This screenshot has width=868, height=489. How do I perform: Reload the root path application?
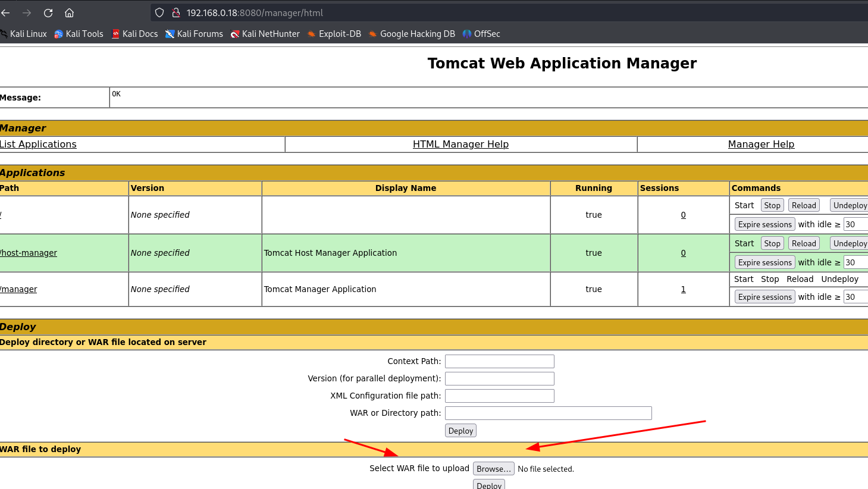tap(804, 205)
